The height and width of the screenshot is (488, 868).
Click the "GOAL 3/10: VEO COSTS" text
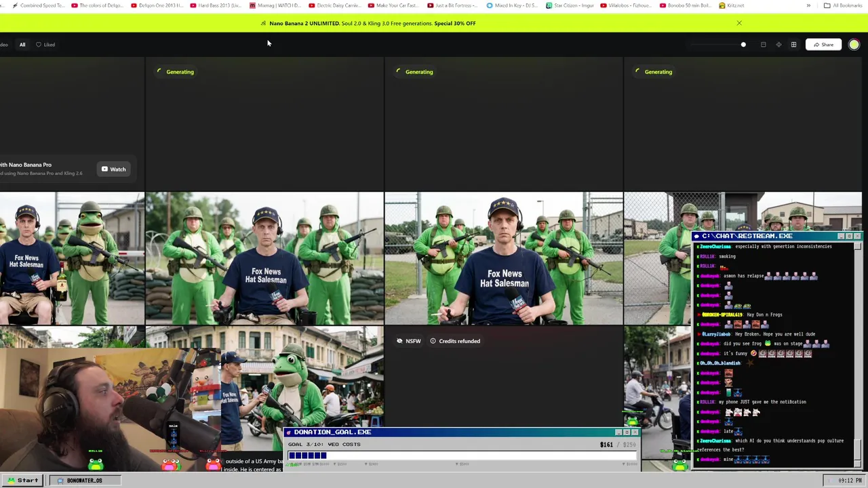[324, 445]
